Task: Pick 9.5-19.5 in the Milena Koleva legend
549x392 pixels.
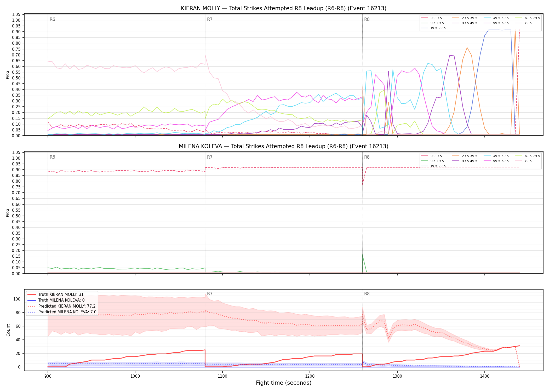Action: tap(433, 161)
